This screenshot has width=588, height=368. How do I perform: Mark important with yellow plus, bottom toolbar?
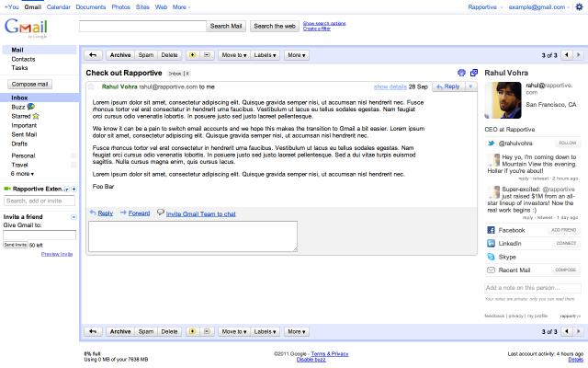(x=192, y=331)
